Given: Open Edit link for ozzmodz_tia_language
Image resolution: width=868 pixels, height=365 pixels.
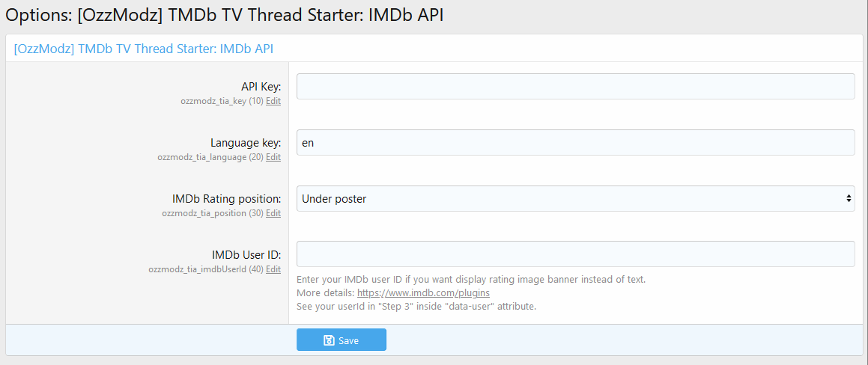Looking at the screenshot, I should 273,157.
